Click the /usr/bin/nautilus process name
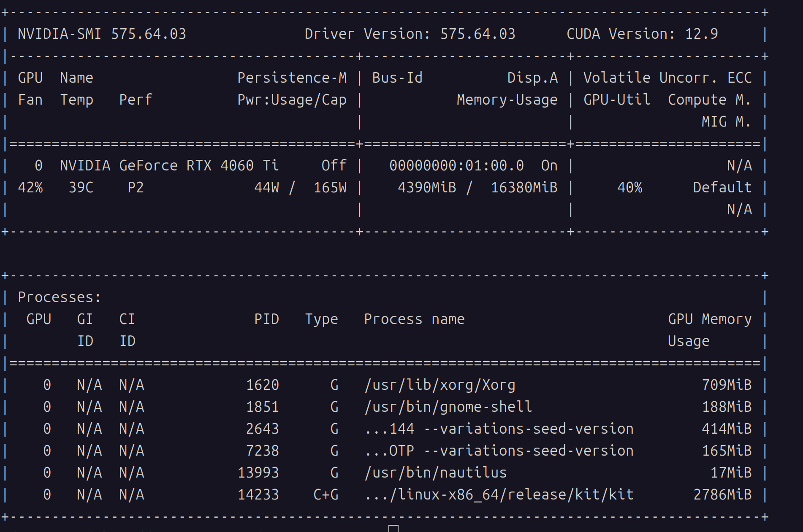803x532 pixels. [x=435, y=473]
